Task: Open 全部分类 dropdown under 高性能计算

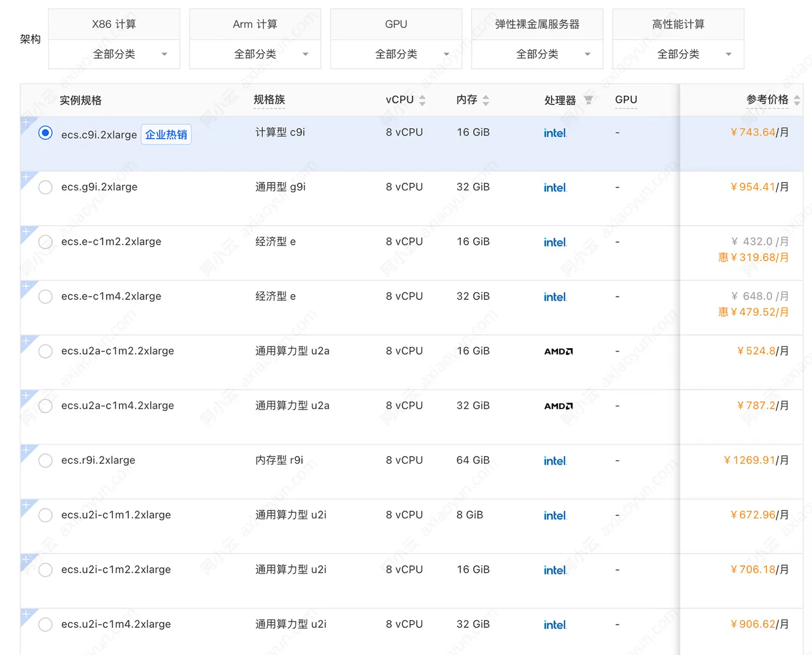Action: [x=678, y=54]
